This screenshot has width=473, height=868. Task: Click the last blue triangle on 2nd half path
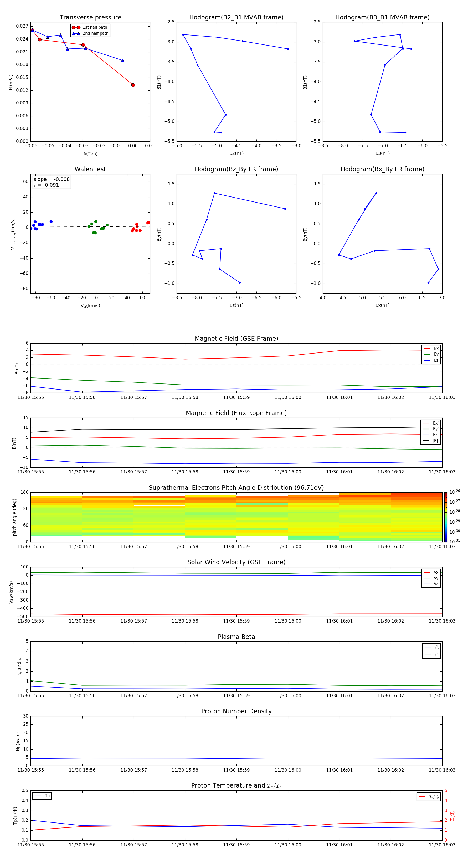122,60
